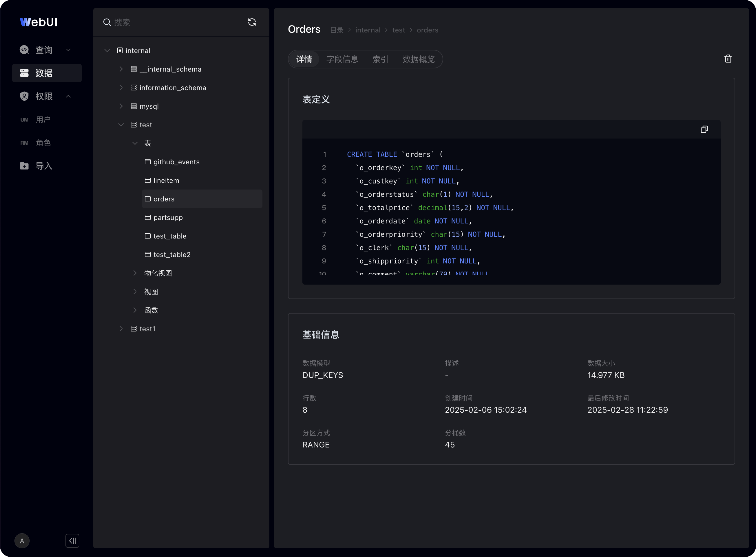
Task: Click the data server icon in sidebar
Action: (24, 73)
